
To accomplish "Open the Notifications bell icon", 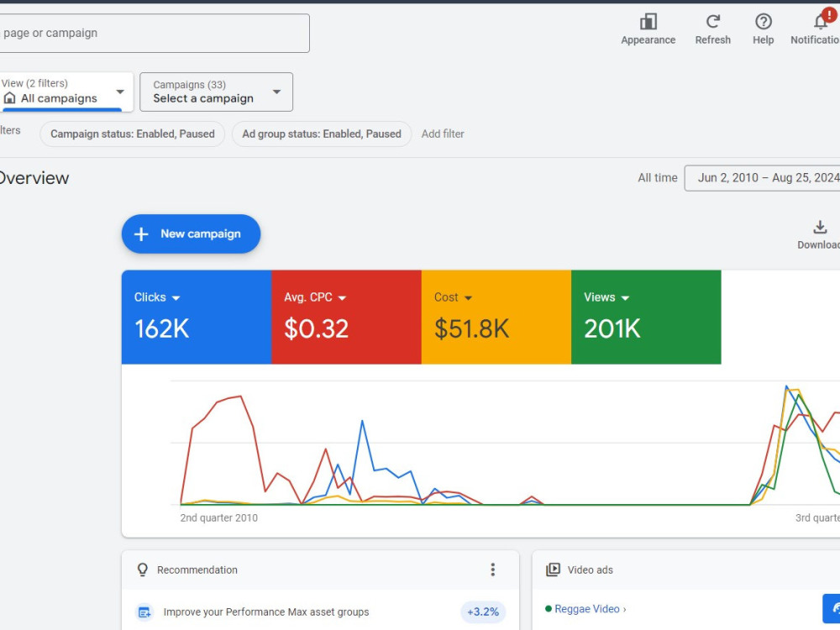I will [821, 22].
